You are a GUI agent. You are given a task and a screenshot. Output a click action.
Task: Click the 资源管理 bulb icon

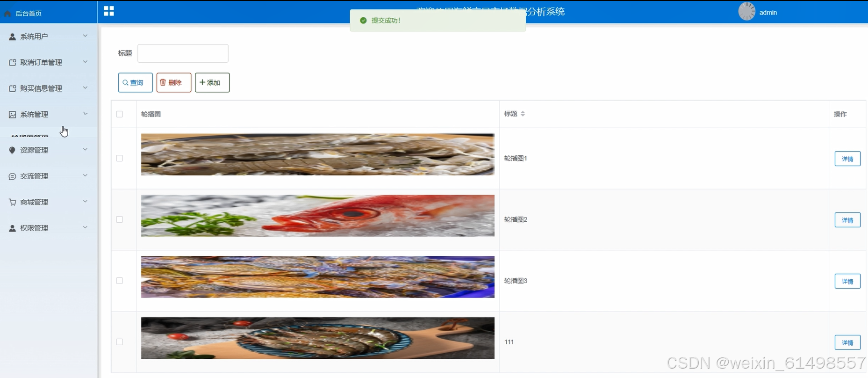(x=13, y=150)
